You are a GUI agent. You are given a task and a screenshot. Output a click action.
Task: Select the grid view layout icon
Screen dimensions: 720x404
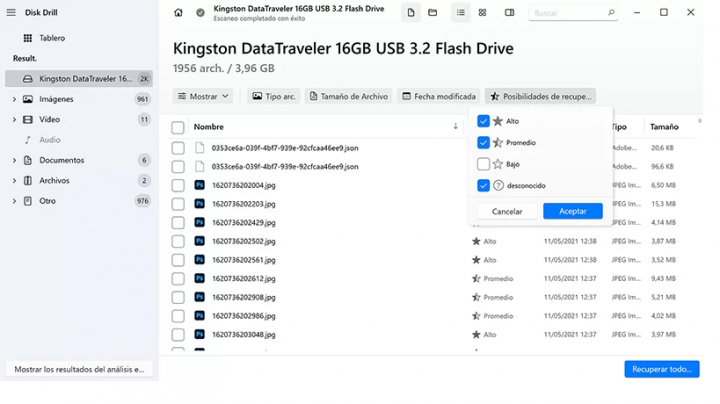click(x=482, y=13)
